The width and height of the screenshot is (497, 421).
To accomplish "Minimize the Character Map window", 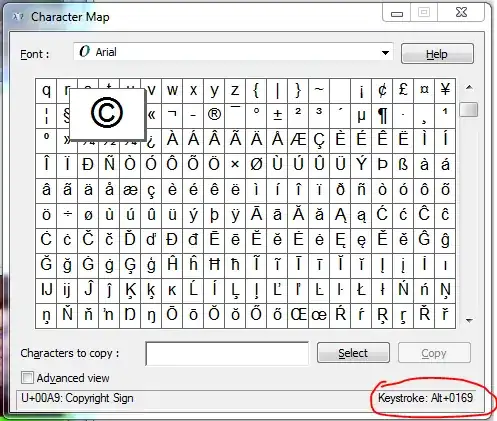I will [x=397, y=13].
